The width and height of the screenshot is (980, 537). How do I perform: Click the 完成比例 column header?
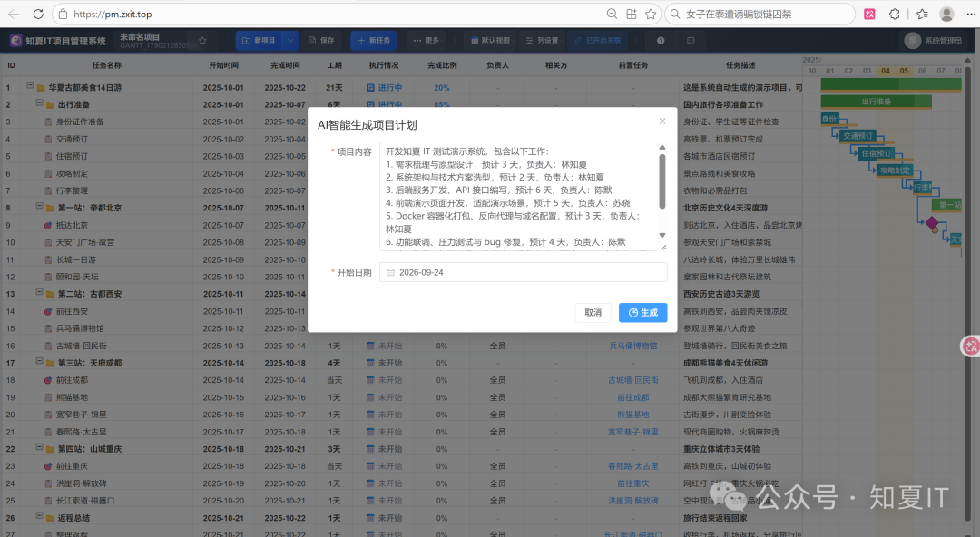coord(442,65)
